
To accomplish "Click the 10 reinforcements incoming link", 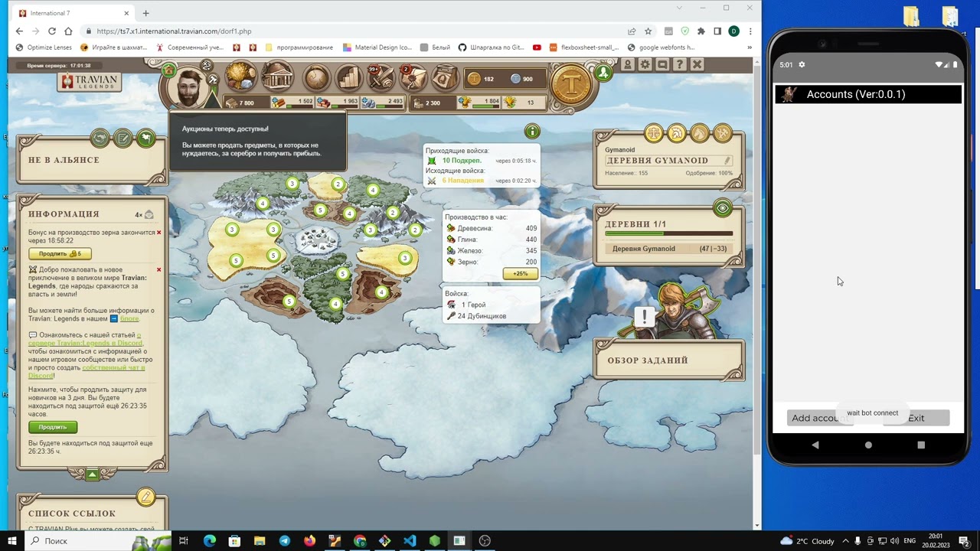I will point(462,161).
